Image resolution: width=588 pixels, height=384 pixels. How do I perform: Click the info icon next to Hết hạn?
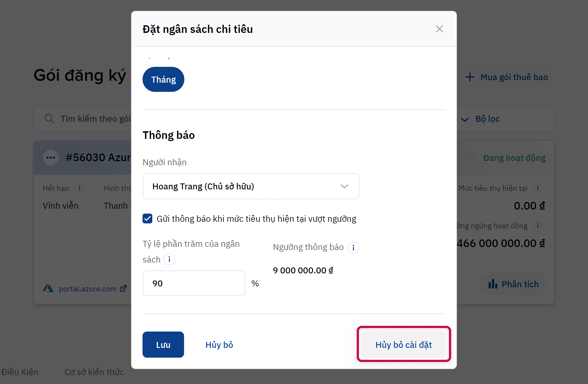[79, 188]
